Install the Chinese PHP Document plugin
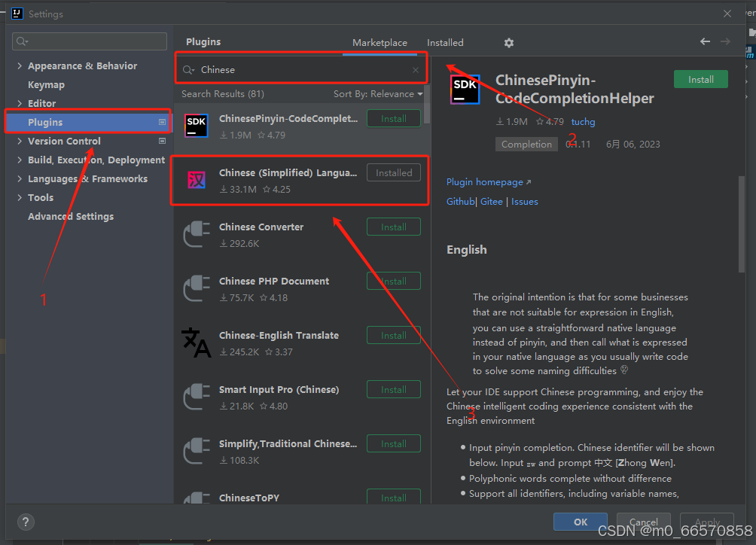Viewport: 756px width, 545px height. click(x=393, y=281)
